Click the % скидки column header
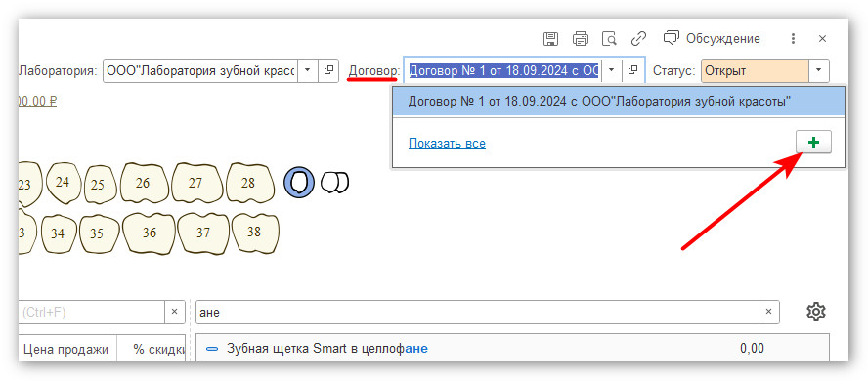This screenshot has width=868, height=381. [x=152, y=349]
